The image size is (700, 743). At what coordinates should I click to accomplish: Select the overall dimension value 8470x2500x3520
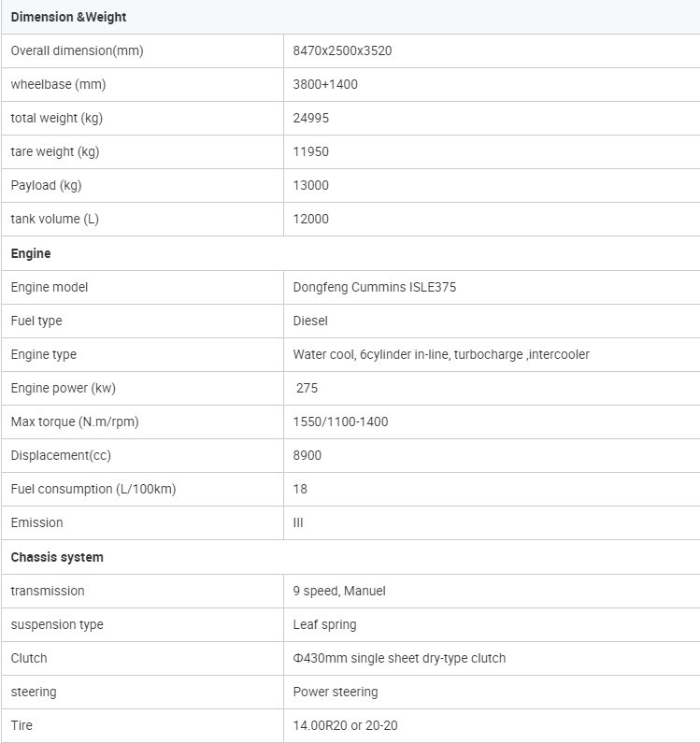pos(342,50)
